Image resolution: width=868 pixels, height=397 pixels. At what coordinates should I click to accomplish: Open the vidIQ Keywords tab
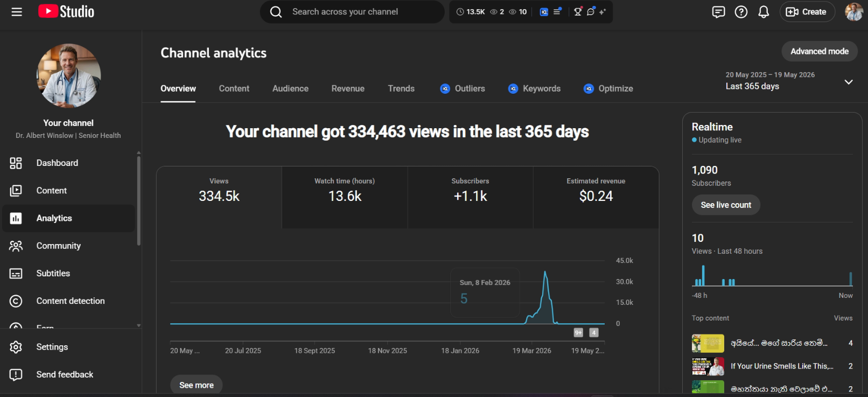534,89
